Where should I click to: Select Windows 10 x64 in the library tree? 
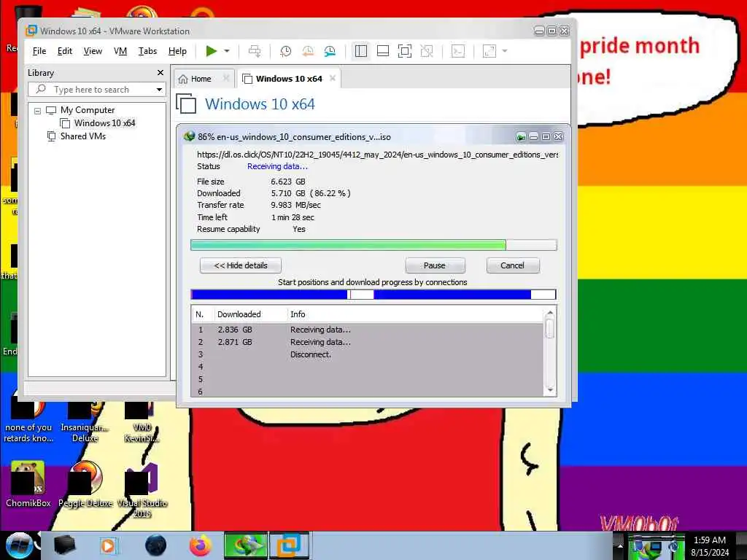pos(104,123)
